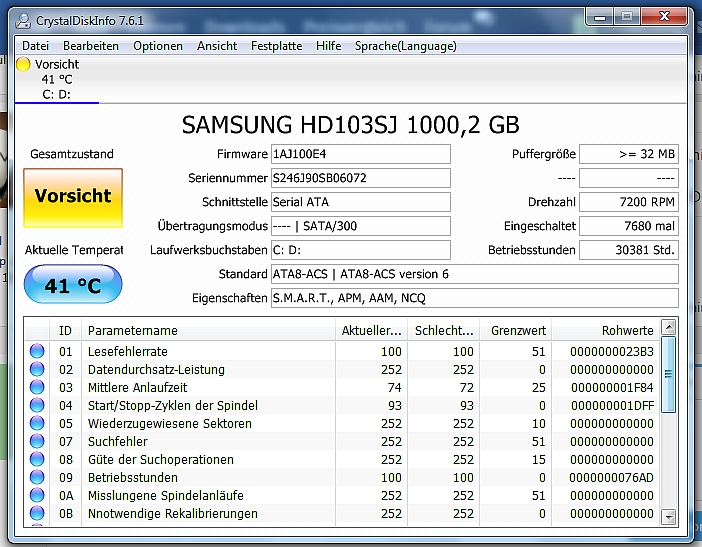Viewport: 702px width, 547px height.
Task: Select the Güte der Suchoperationen row
Action: pyautogui.click(x=342, y=459)
